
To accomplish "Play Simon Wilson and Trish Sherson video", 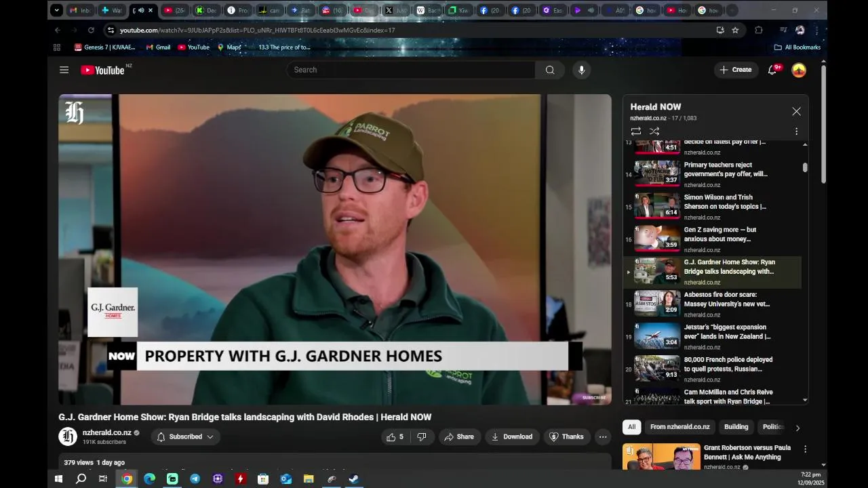I will coord(712,207).
